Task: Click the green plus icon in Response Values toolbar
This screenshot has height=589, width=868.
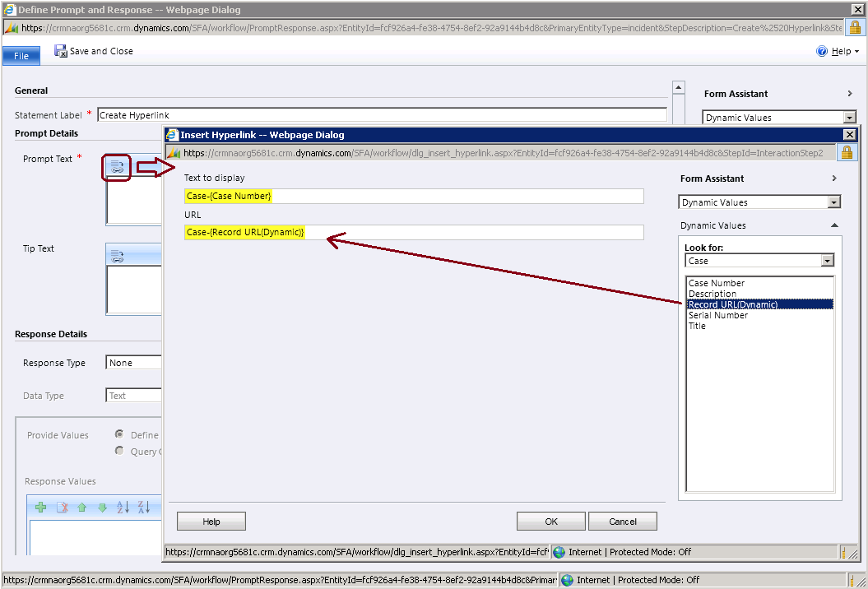Action: coord(40,508)
